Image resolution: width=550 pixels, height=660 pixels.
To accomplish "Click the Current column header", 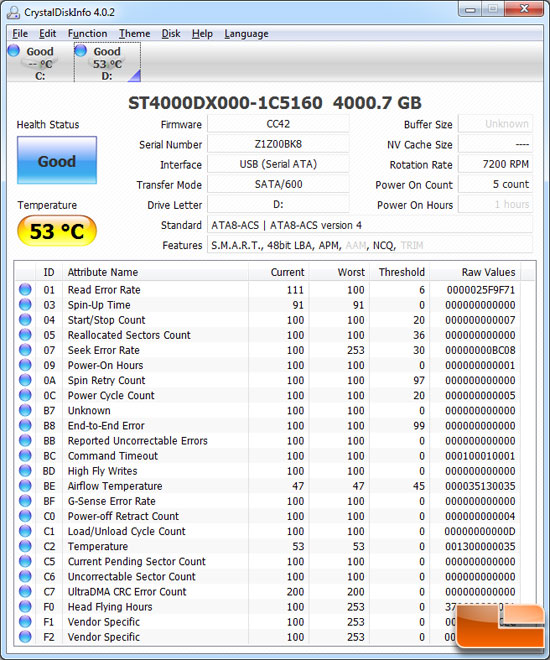I will coord(279,272).
